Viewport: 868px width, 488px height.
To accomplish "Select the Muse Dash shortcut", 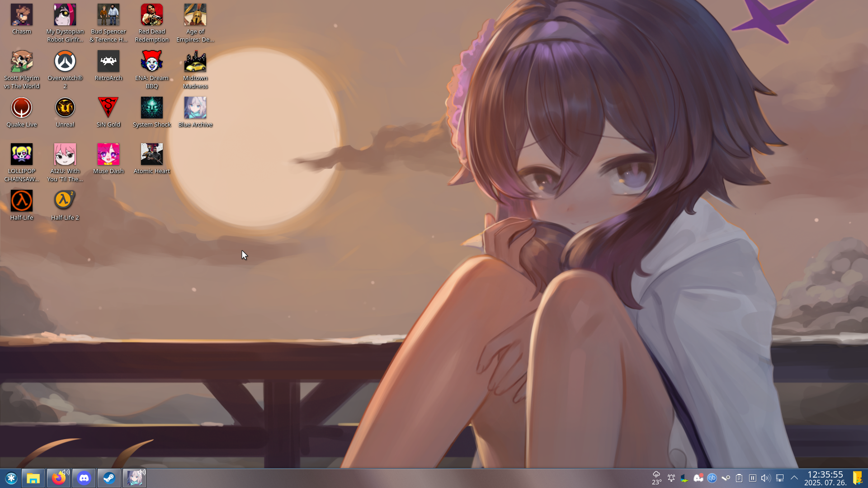I will tap(108, 160).
